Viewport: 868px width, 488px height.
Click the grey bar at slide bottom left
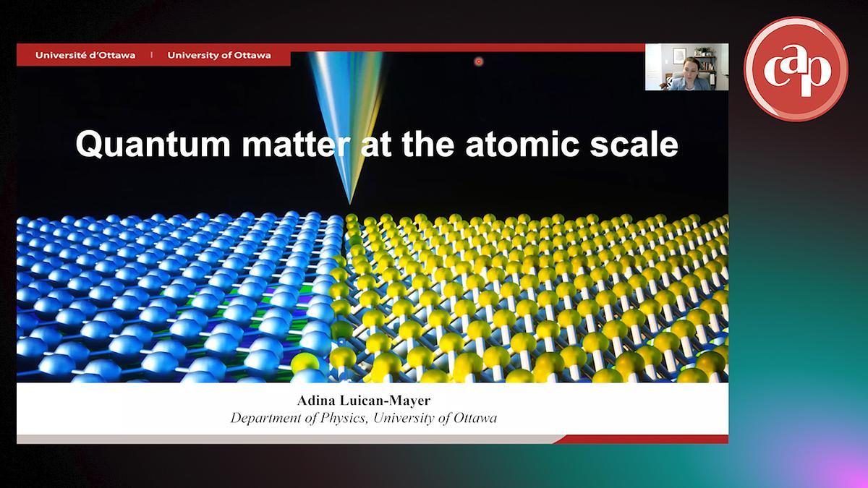217,439
